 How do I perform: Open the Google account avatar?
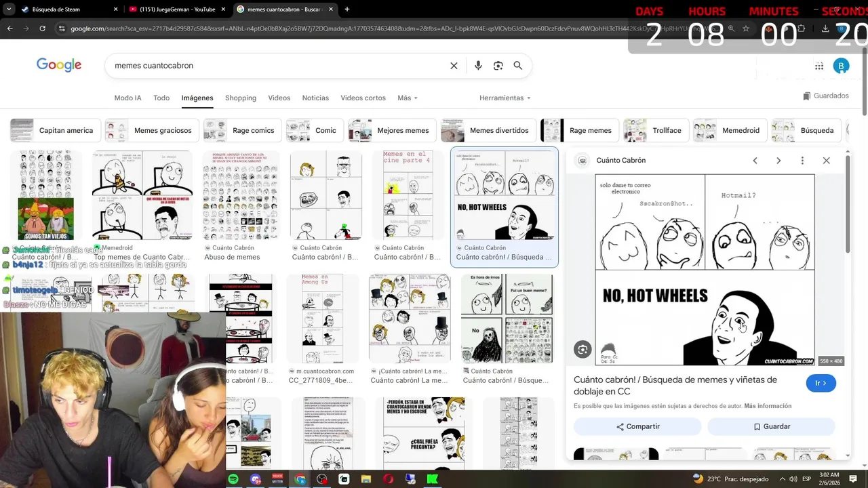(x=841, y=66)
